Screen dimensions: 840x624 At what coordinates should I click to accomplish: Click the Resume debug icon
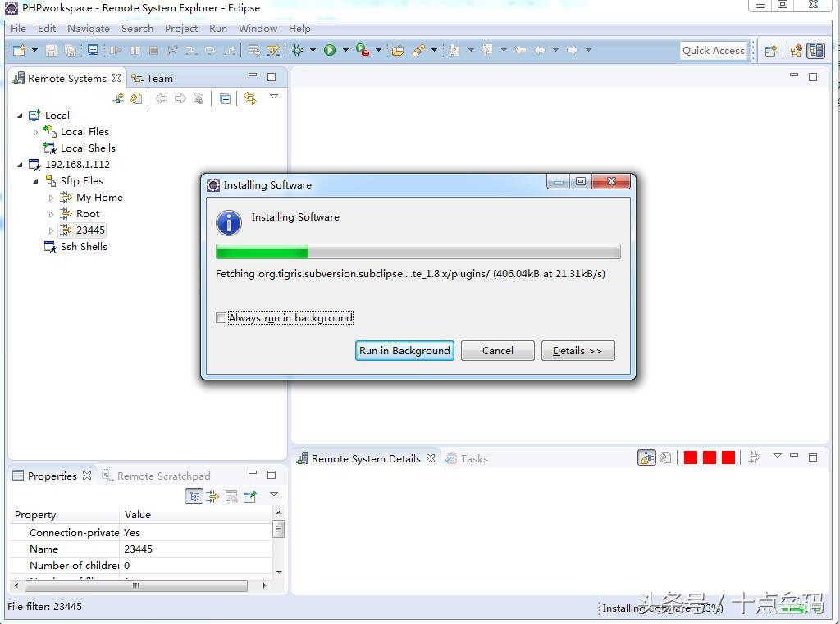116,50
